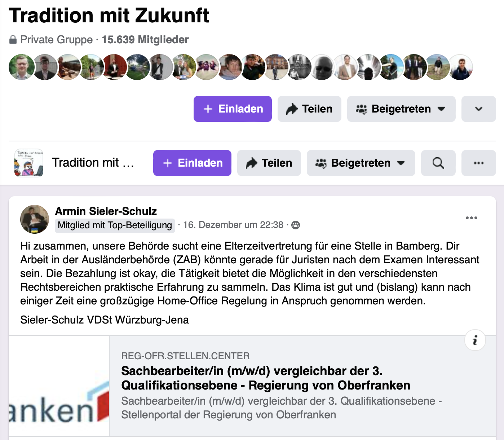Click the top Teilen button
504x440 pixels.
coord(309,109)
